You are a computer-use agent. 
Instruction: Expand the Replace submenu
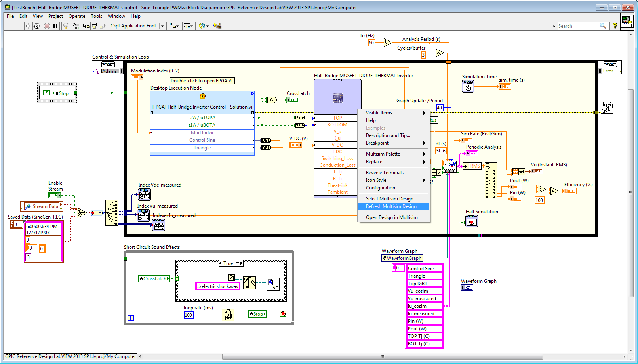394,162
